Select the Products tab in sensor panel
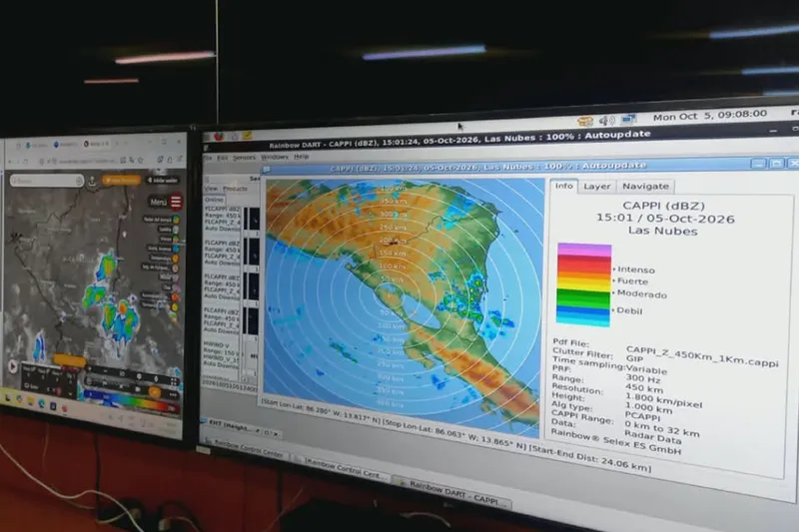This screenshot has width=799, height=532. [x=235, y=189]
